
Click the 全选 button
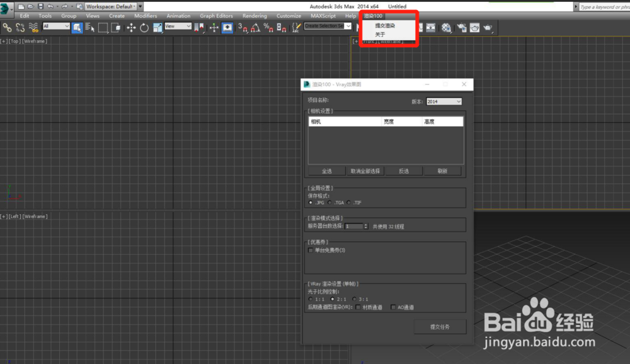pos(326,171)
